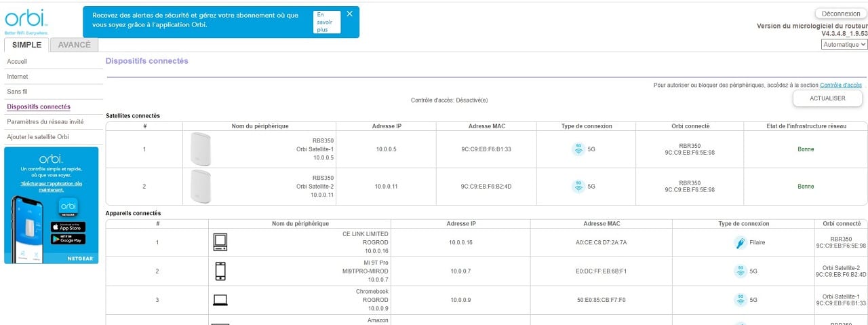Click MAC address 9C:C9:EB:F6:B1:33 in the satellites table
The image size is (868, 325).
point(486,149)
